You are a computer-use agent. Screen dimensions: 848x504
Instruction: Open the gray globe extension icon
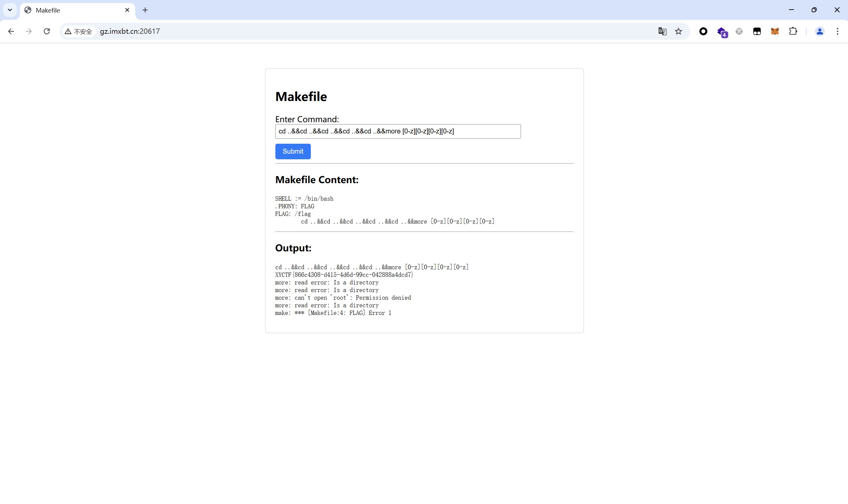coord(739,31)
